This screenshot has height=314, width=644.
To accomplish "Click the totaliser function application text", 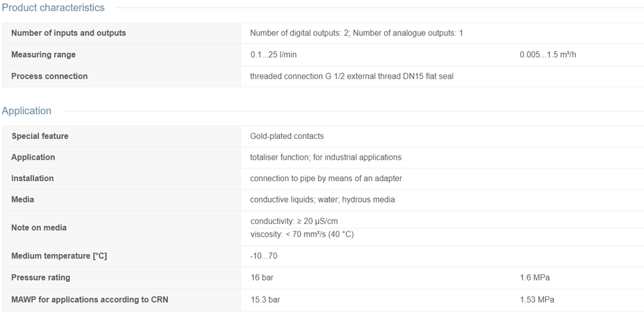I will coord(326,157).
